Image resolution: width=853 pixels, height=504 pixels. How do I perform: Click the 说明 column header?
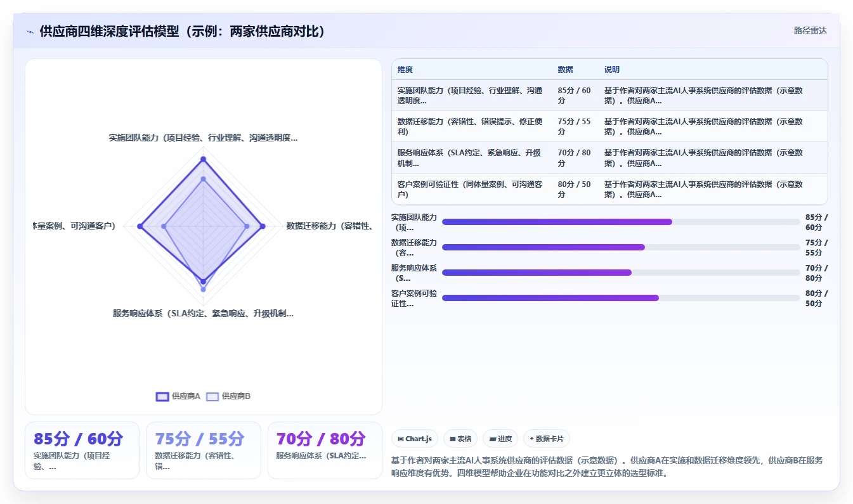612,70
